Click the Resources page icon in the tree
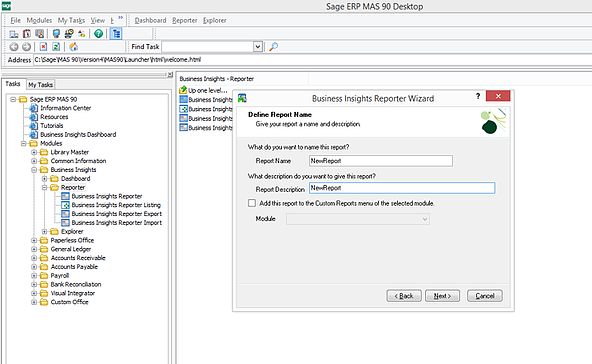Viewport: 592px width, 364px height. coord(34,117)
